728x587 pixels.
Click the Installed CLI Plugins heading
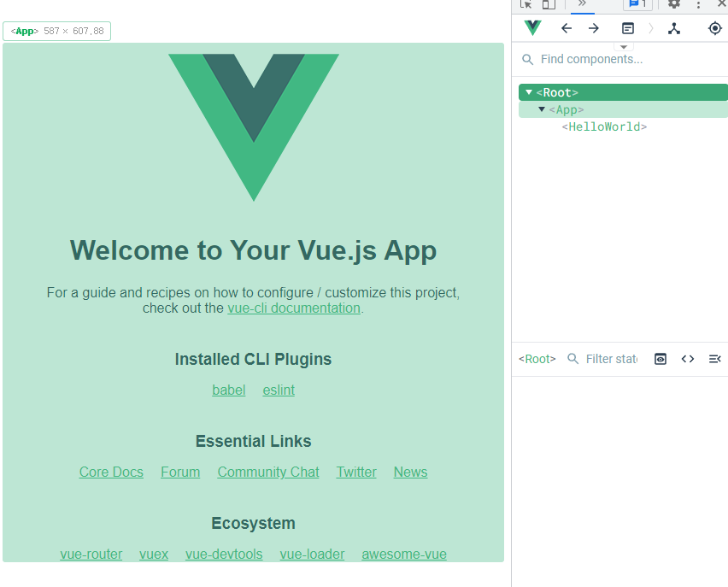254,360
